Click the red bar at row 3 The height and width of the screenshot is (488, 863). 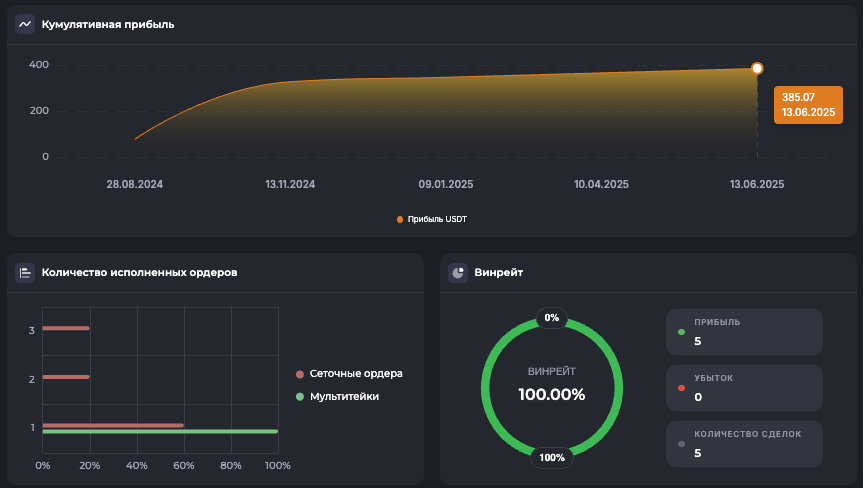[66, 328]
